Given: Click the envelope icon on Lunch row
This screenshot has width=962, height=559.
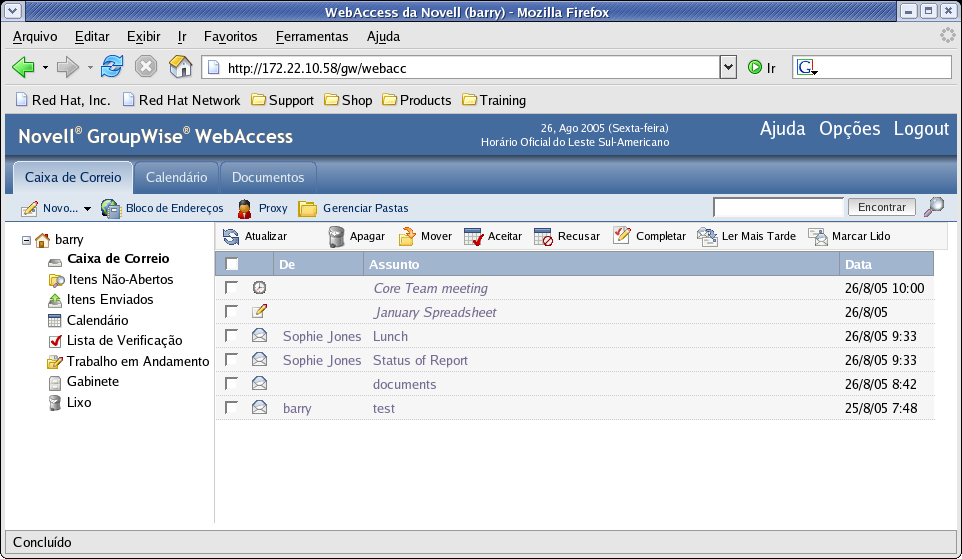Looking at the screenshot, I should pyautogui.click(x=260, y=335).
